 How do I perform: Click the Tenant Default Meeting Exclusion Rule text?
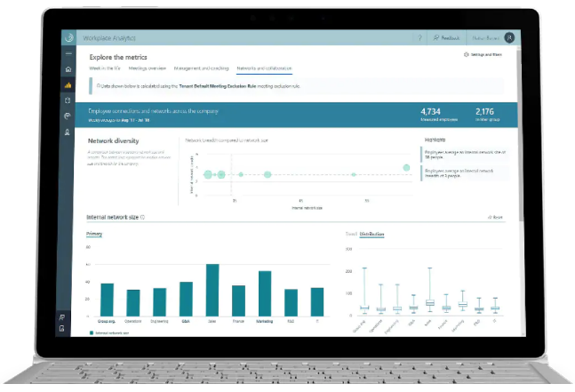pyautogui.click(x=218, y=86)
